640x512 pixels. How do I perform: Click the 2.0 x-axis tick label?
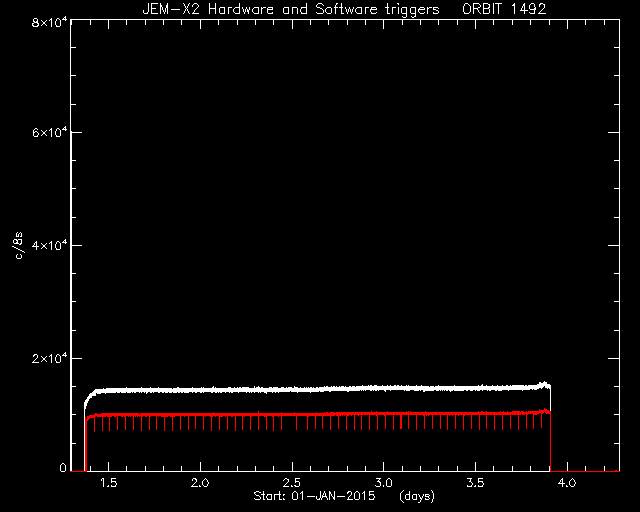click(x=200, y=483)
